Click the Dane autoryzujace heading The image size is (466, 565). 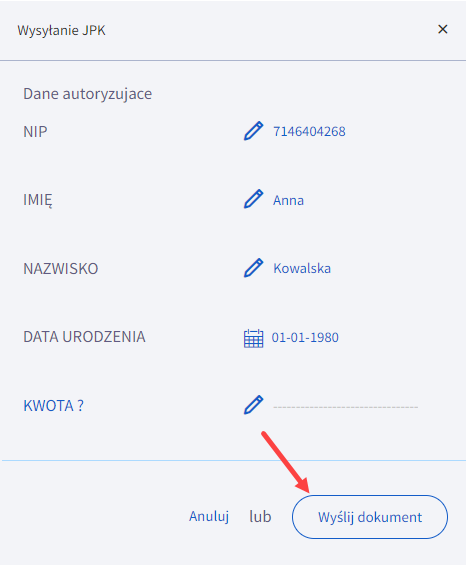88,94
